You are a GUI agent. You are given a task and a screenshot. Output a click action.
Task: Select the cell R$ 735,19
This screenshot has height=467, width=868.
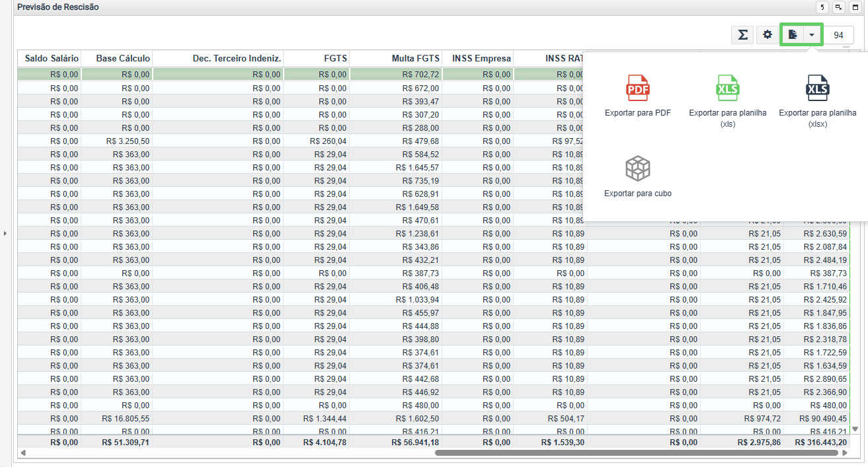396,180
